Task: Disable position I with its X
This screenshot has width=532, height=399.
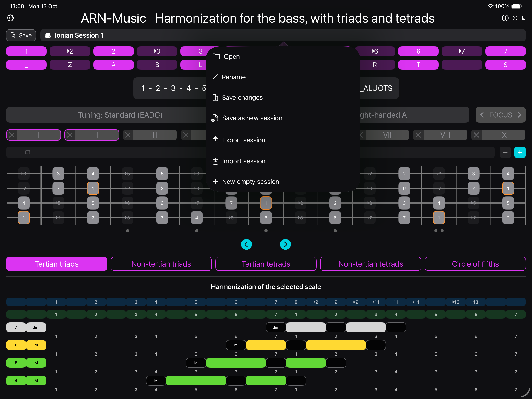Action: coord(12,135)
